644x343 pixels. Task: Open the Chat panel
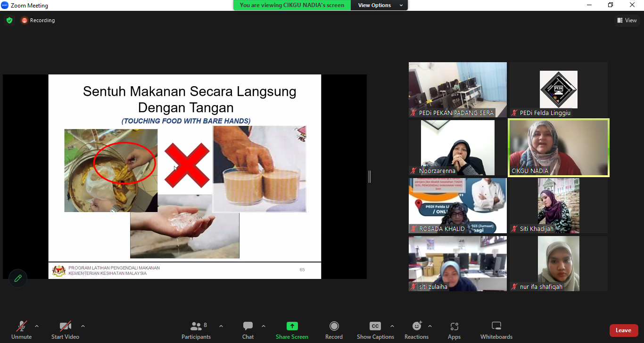point(248,330)
